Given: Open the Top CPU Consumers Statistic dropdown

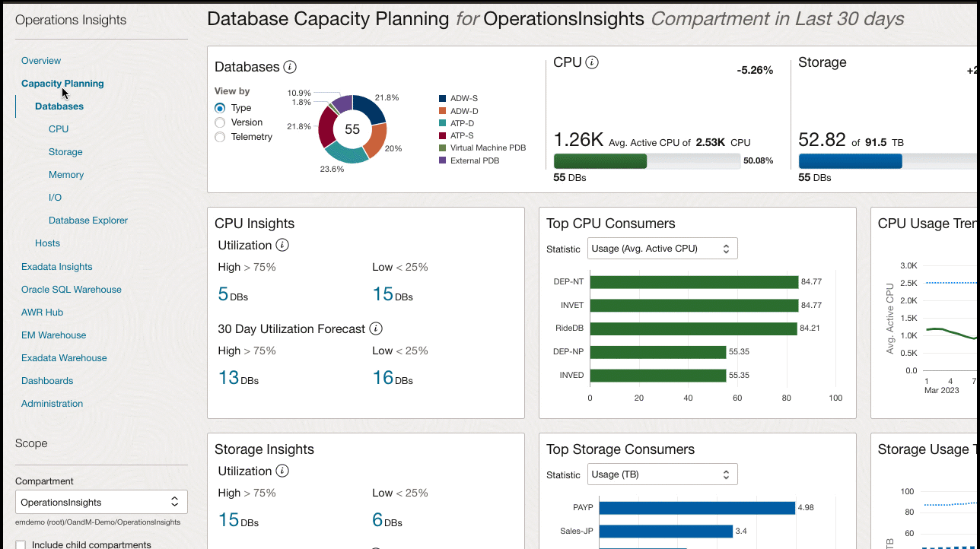Looking at the screenshot, I should point(662,249).
